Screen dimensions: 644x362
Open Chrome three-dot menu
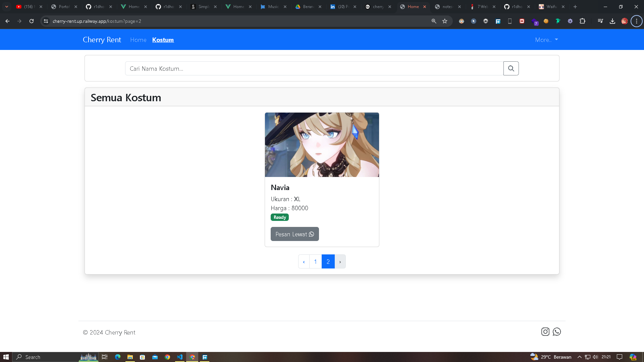637,21
